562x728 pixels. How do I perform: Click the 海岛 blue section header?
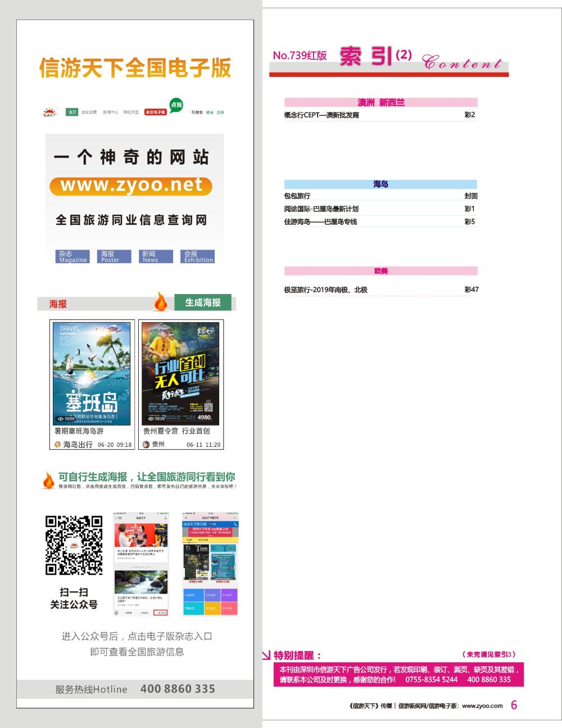[x=380, y=184]
